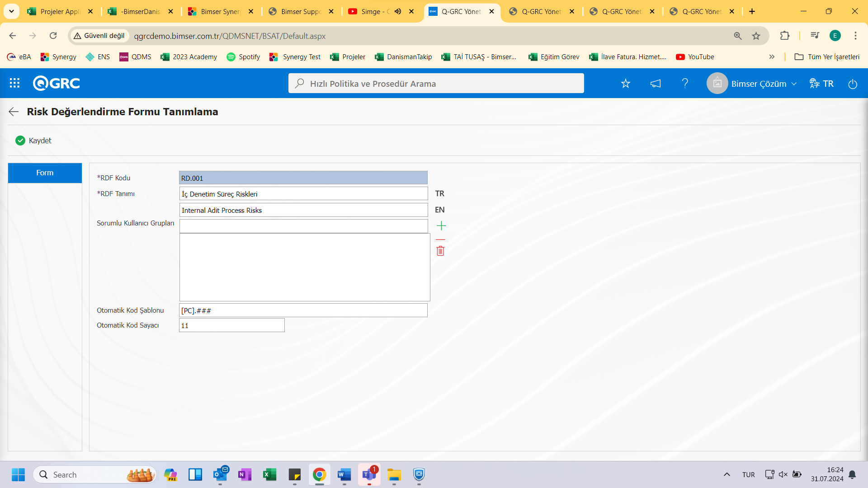Click the delete (trash) icon for user groups

coord(441,251)
